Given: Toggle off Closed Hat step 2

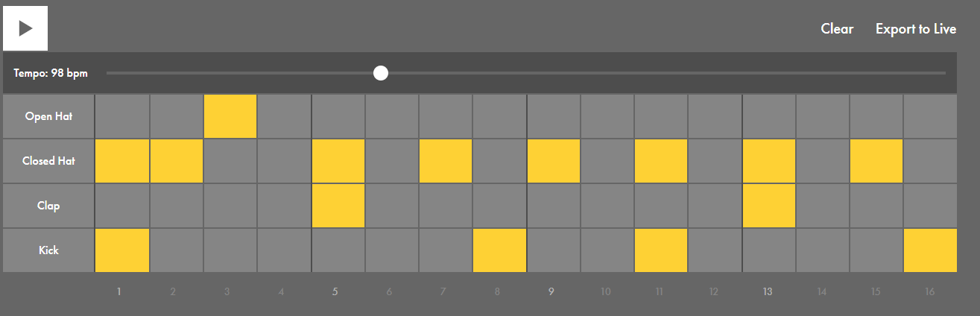Looking at the screenshot, I should 177,161.
